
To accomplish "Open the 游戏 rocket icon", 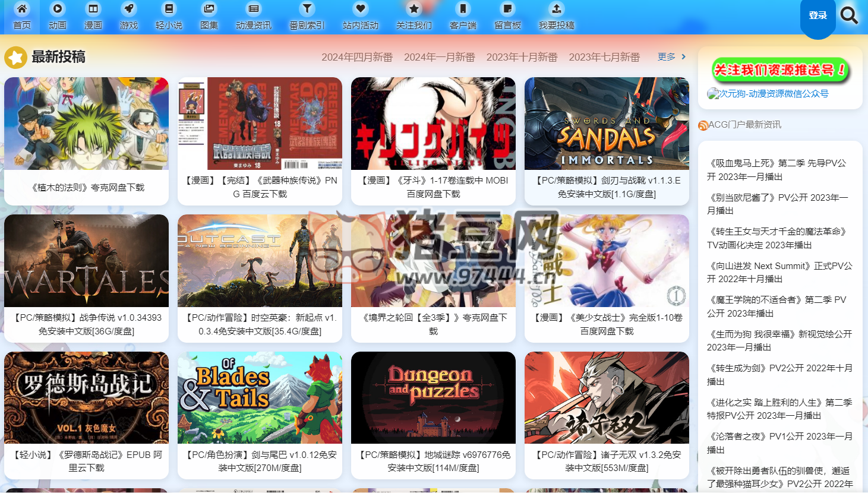I will (129, 9).
